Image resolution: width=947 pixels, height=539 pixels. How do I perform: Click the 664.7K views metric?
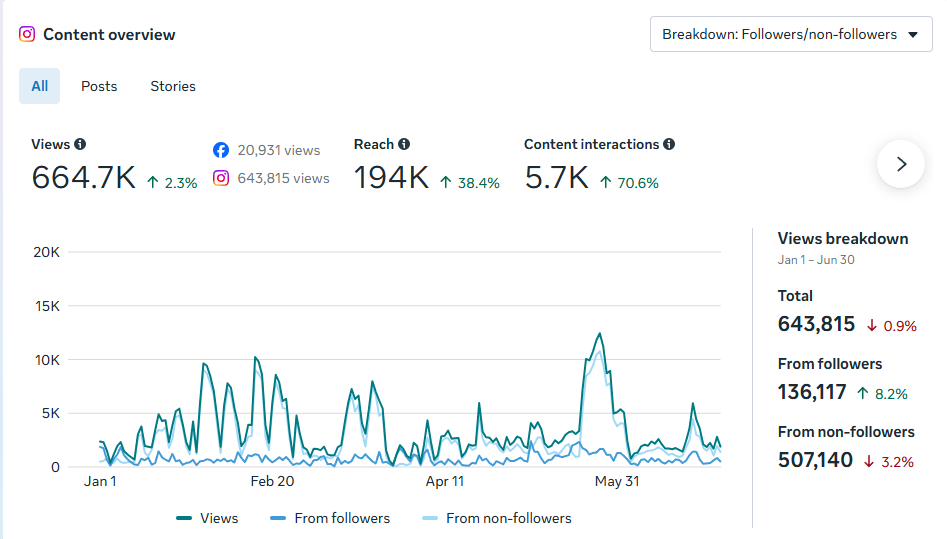[83, 178]
